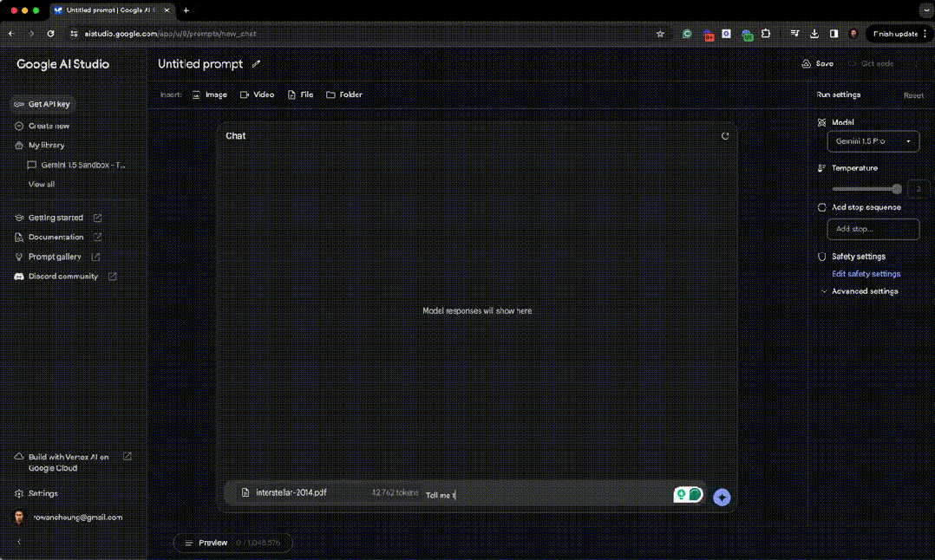Bookmark this page with the star
The width and height of the screenshot is (935, 560).
pos(660,34)
